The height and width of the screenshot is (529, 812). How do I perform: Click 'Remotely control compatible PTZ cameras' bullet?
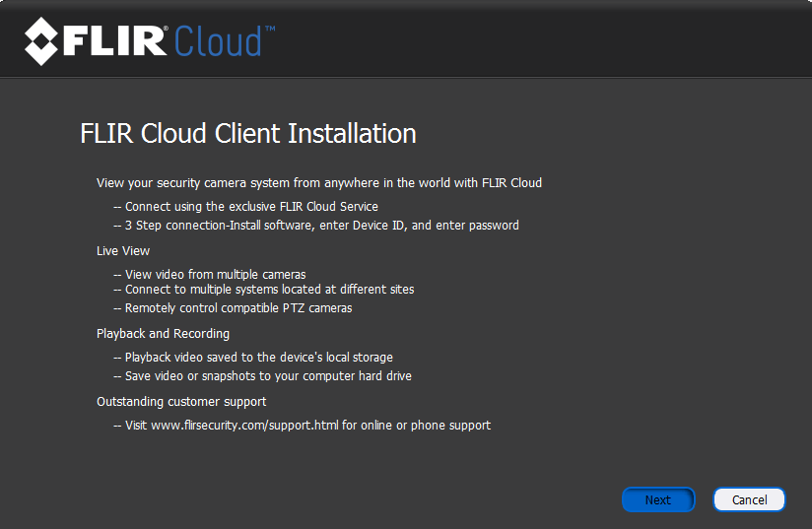pos(237,308)
